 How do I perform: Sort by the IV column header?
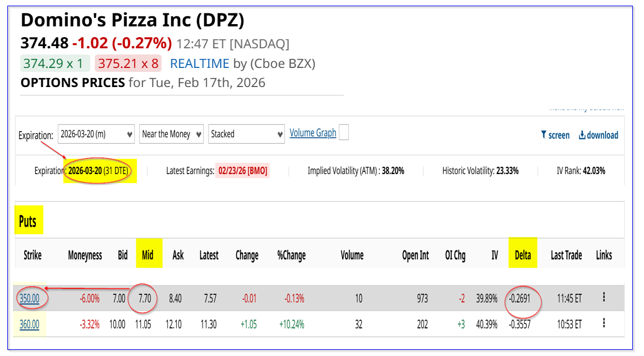pyautogui.click(x=494, y=255)
